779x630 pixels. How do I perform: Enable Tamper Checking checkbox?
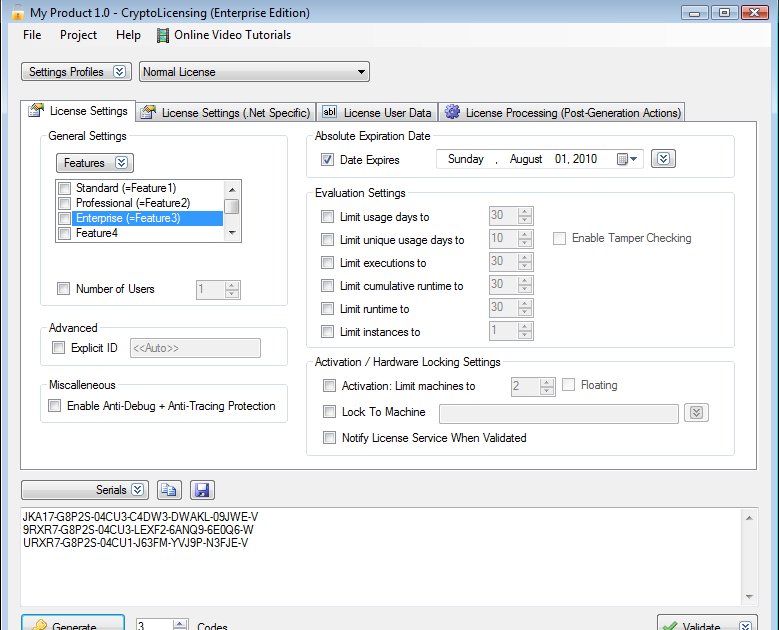click(559, 238)
